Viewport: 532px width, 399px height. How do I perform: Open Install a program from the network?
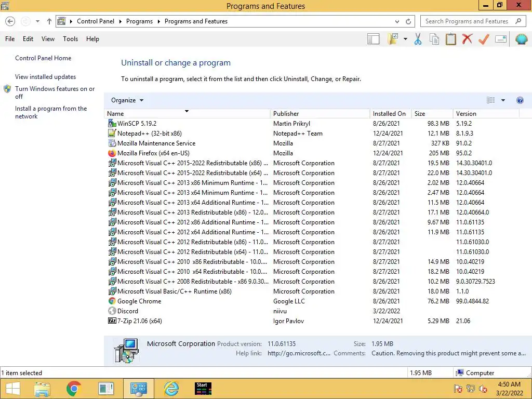[51, 112]
